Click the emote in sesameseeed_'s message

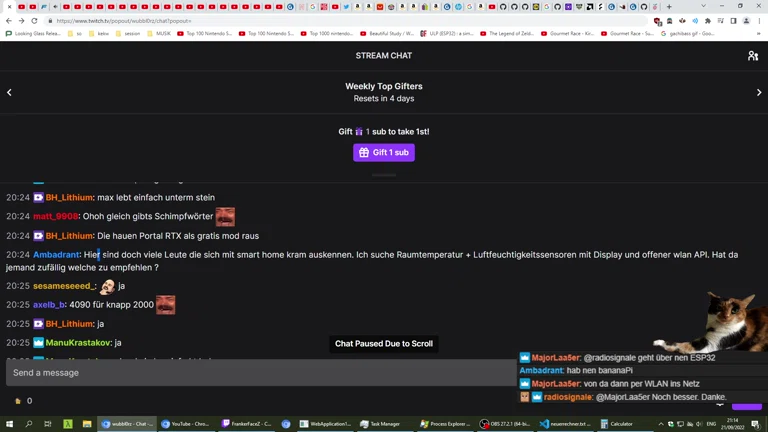tap(108, 286)
